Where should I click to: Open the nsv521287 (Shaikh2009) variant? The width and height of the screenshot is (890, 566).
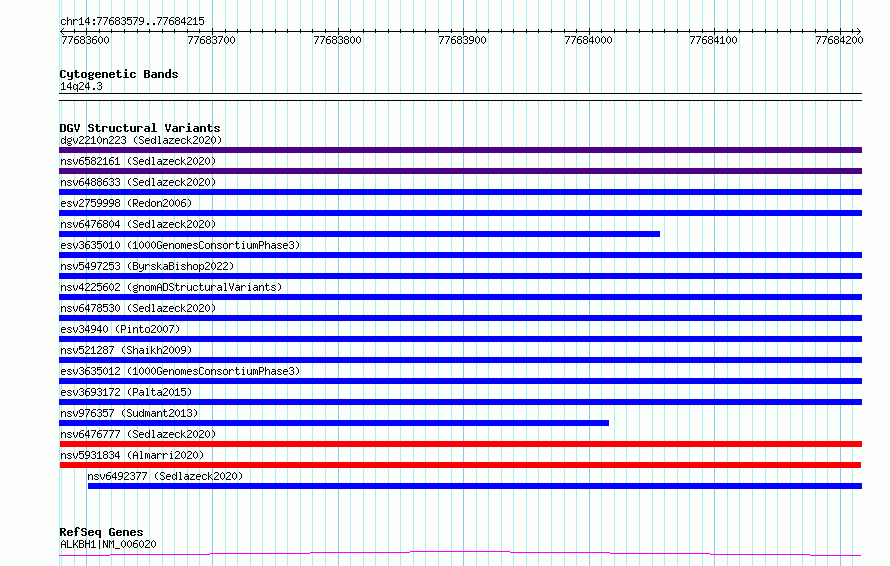(126, 350)
